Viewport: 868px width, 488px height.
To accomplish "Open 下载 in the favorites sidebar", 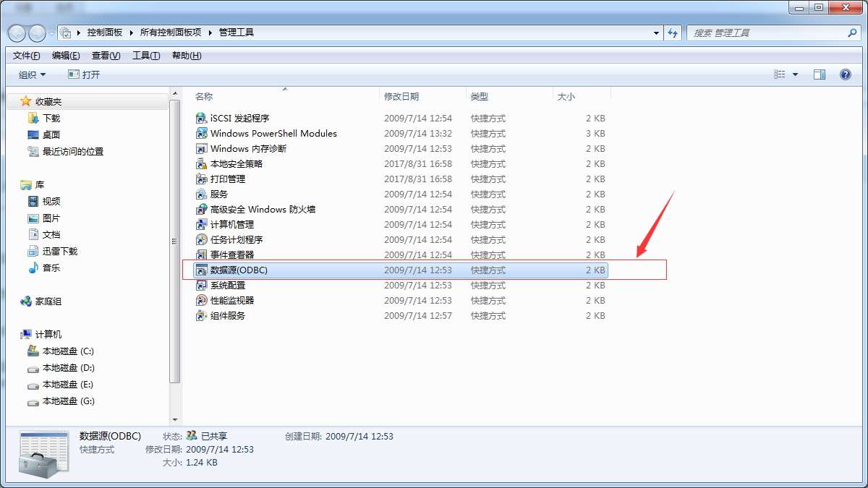I will (44, 118).
